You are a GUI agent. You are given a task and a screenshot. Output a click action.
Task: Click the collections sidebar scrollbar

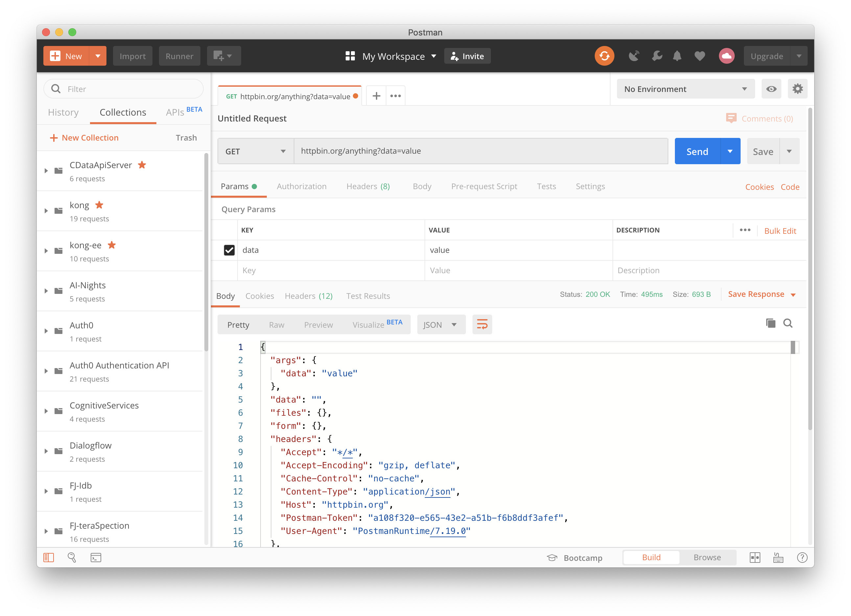coord(206,252)
